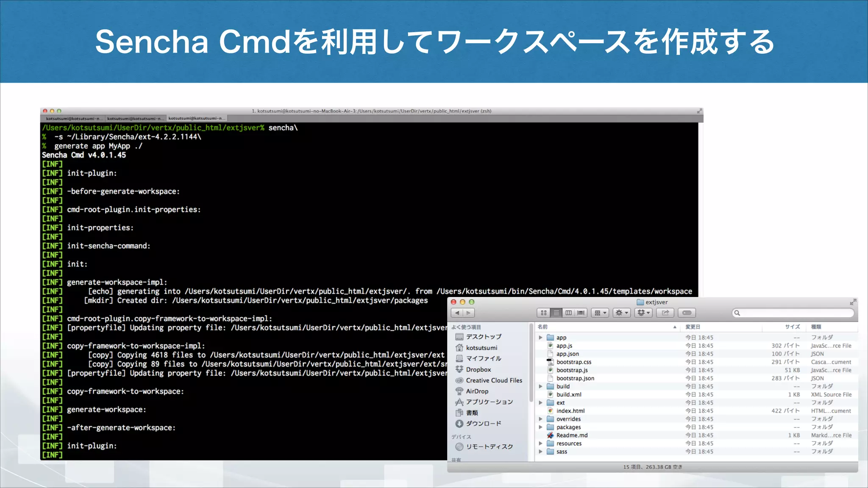Click the XML Source File type cell
This screenshot has width=868, height=488.
(831, 394)
